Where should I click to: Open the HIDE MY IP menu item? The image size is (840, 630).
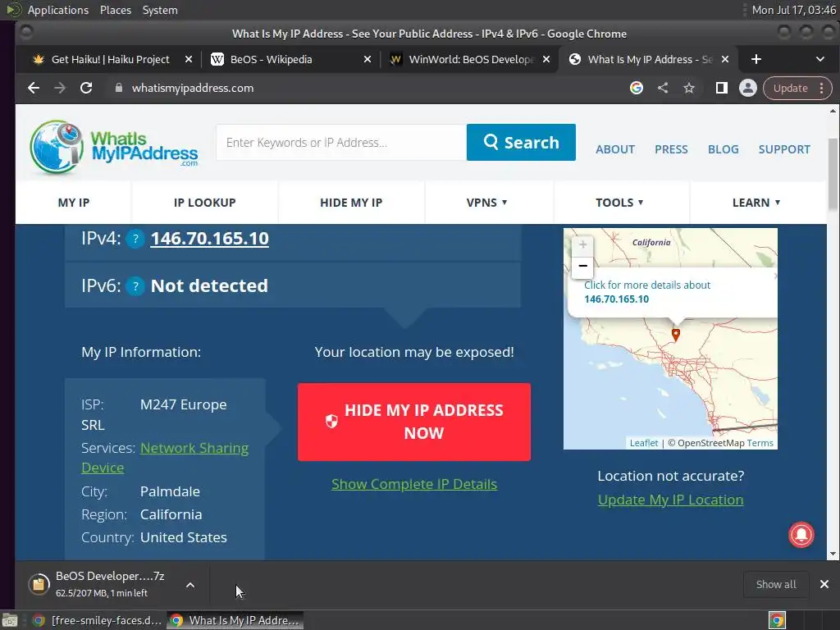pos(351,203)
